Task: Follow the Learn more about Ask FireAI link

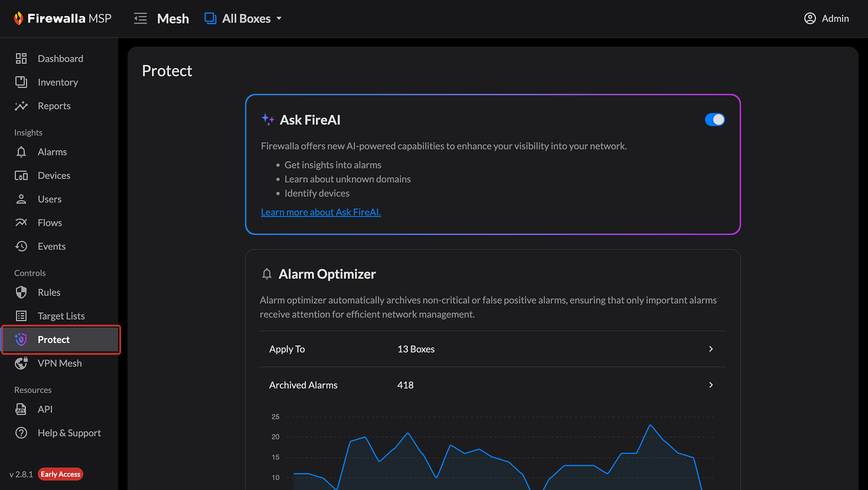Action: click(x=321, y=212)
